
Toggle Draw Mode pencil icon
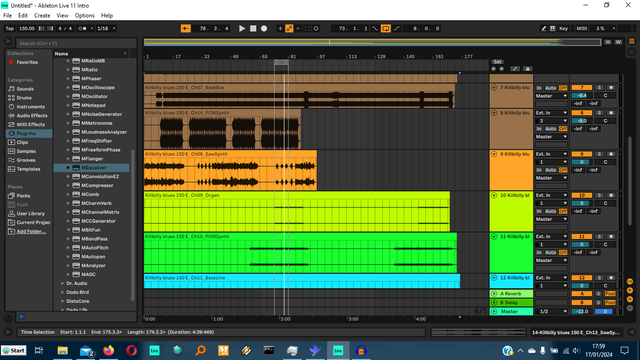(x=544, y=29)
